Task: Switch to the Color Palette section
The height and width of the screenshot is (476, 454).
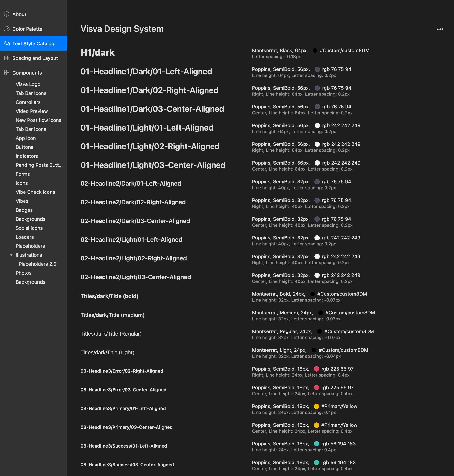Action: pos(27,29)
